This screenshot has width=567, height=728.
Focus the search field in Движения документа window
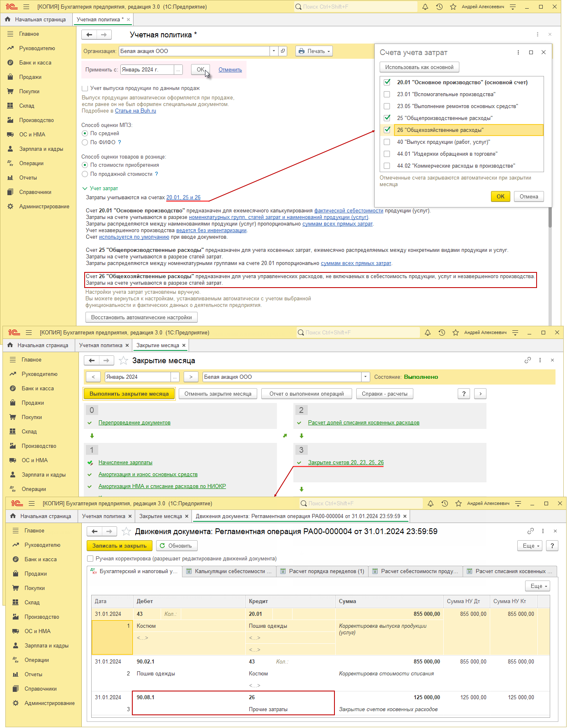tap(361, 504)
